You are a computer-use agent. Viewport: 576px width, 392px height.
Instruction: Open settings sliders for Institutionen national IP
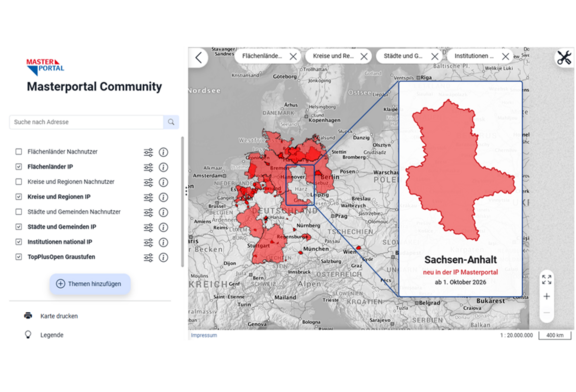[148, 242]
